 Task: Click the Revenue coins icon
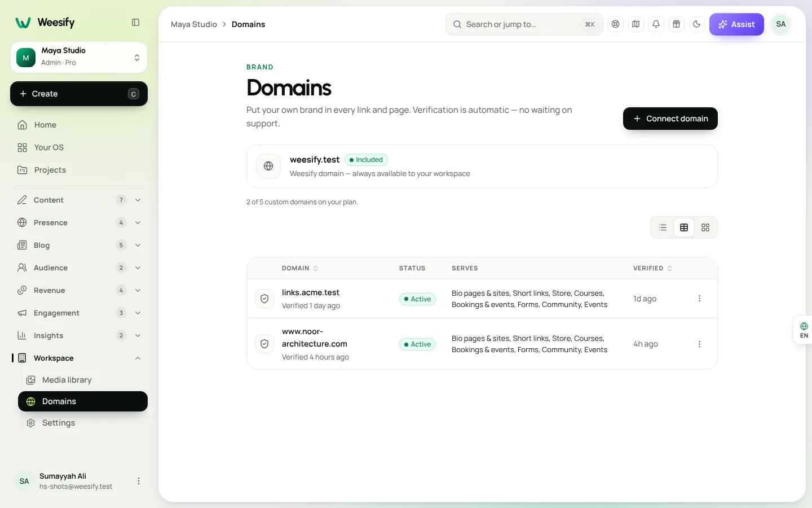click(x=22, y=290)
